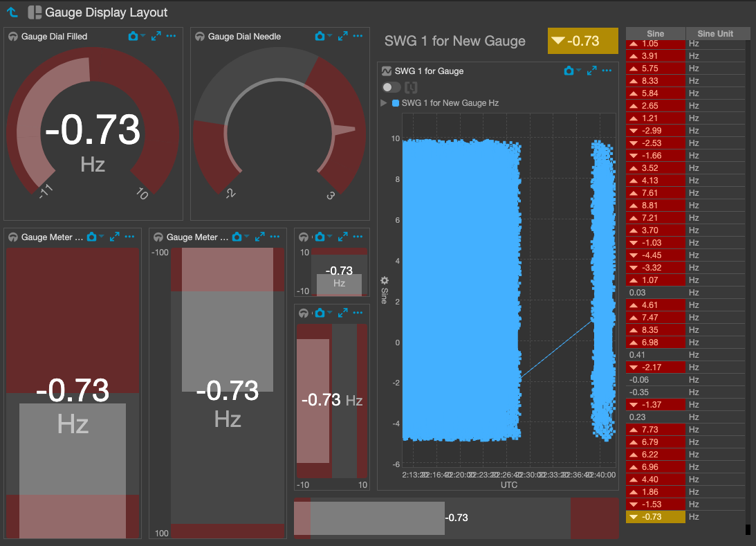Take a snapshot of SWG 1 for Gauge plot
756x546 pixels.
tap(569, 71)
